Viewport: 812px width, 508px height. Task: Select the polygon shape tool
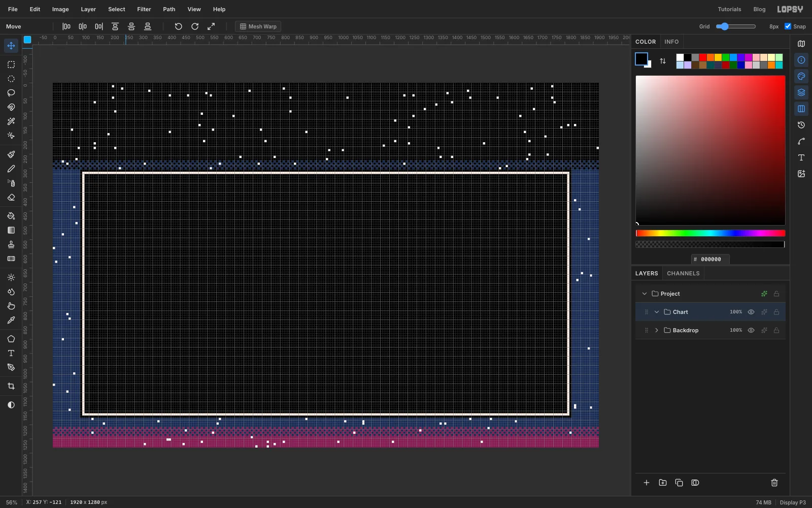click(11, 339)
